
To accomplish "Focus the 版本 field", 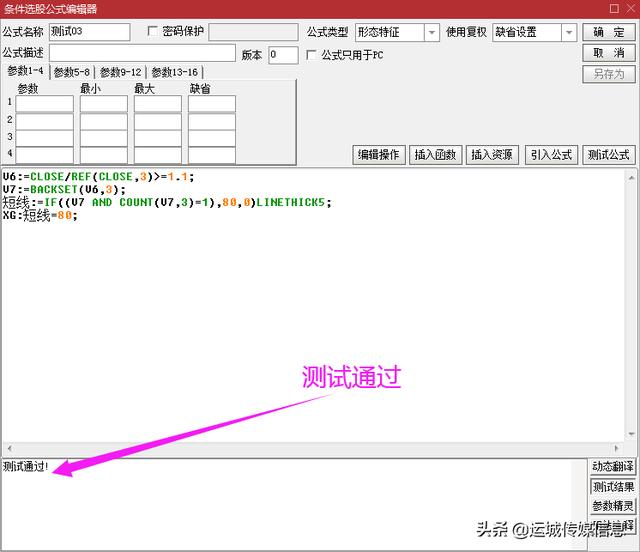I will click(283, 55).
